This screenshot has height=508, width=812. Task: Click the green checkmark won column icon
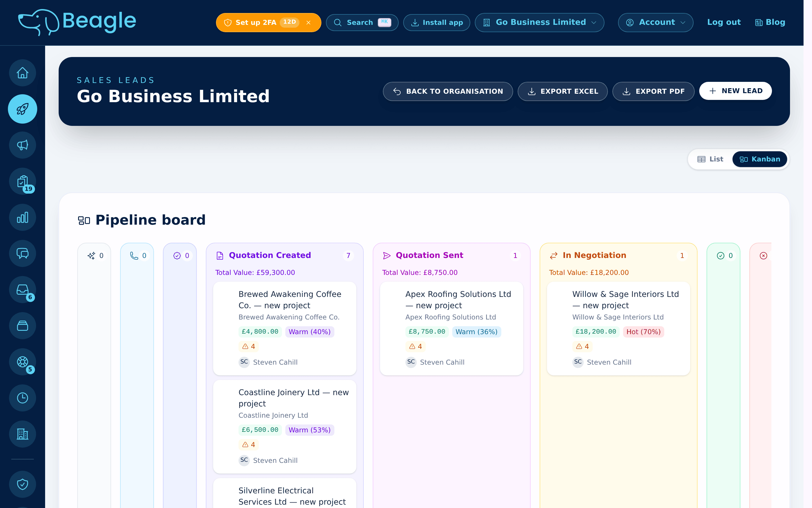(x=720, y=256)
